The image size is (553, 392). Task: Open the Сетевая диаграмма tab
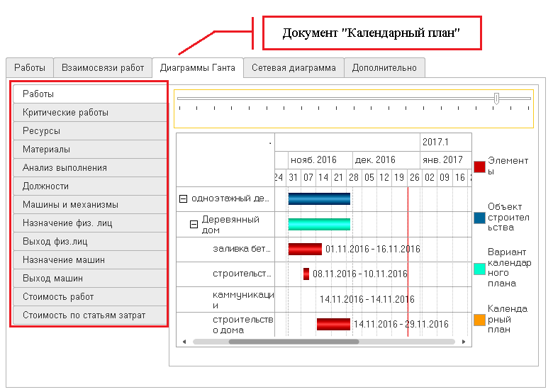click(x=294, y=68)
